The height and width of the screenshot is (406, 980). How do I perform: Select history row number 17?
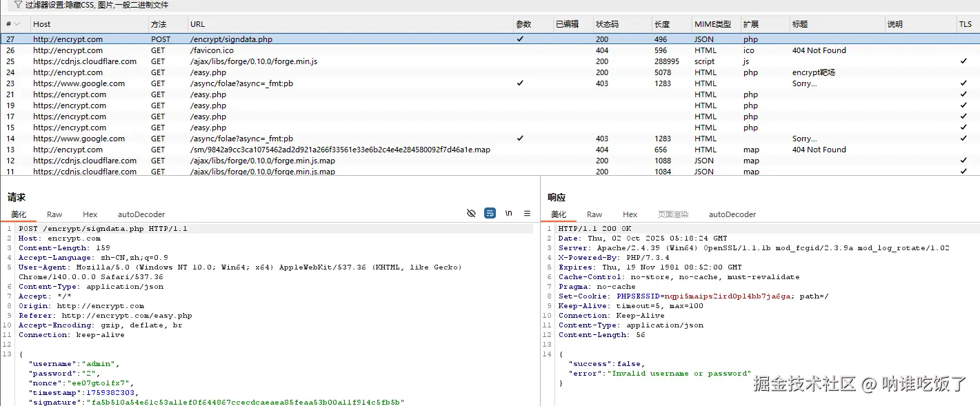coord(490,116)
